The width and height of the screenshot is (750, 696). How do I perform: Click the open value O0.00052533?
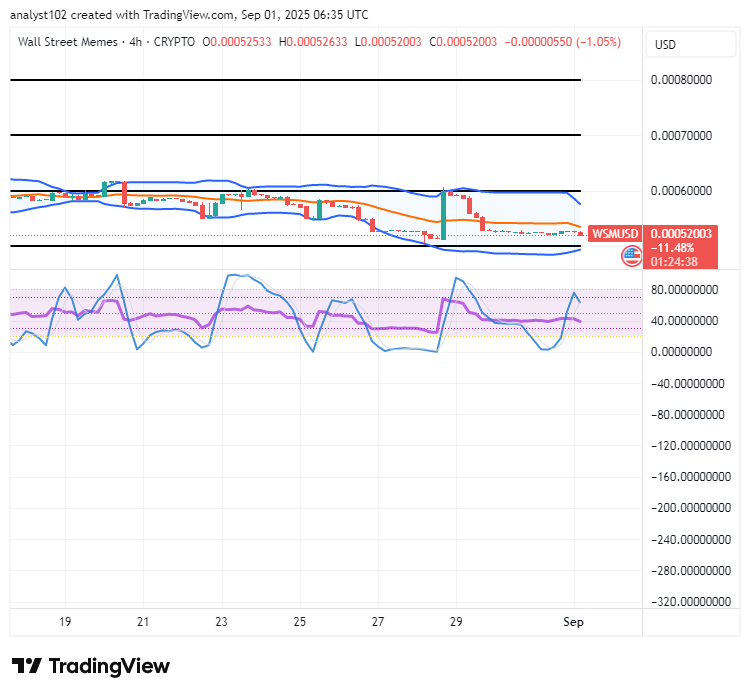pyautogui.click(x=237, y=42)
